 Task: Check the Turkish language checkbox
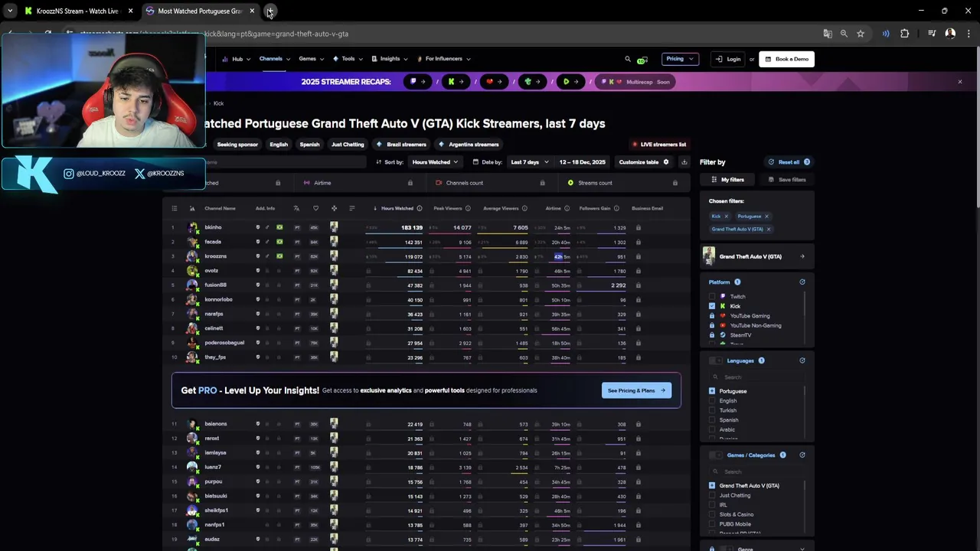point(712,410)
